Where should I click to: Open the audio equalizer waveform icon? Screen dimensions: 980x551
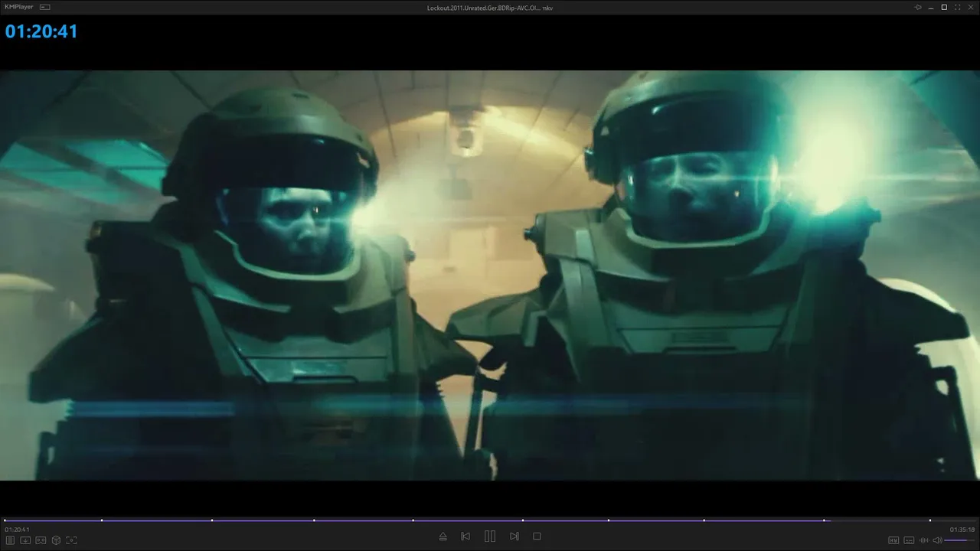924,540
